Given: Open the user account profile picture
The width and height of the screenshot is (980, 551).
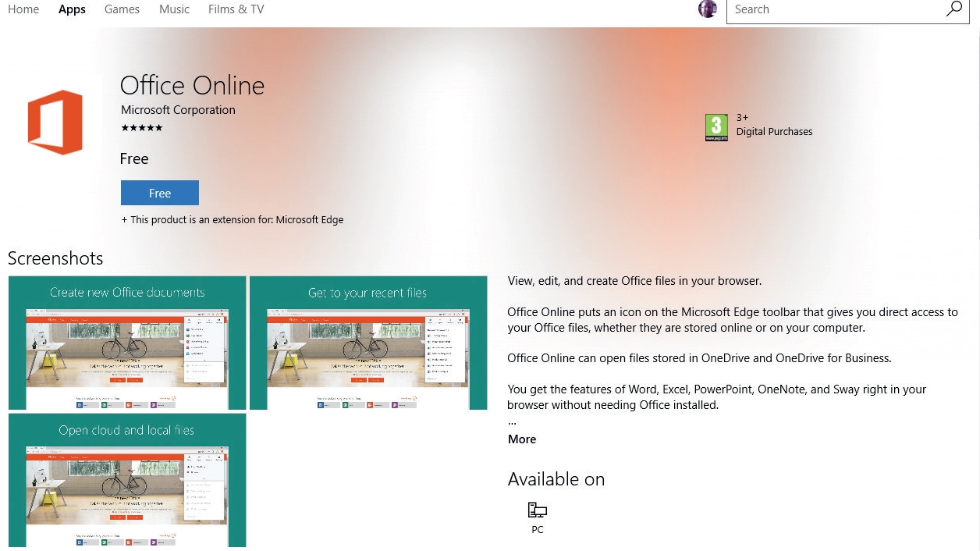Looking at the screenshot, I should tap(708, 9).
